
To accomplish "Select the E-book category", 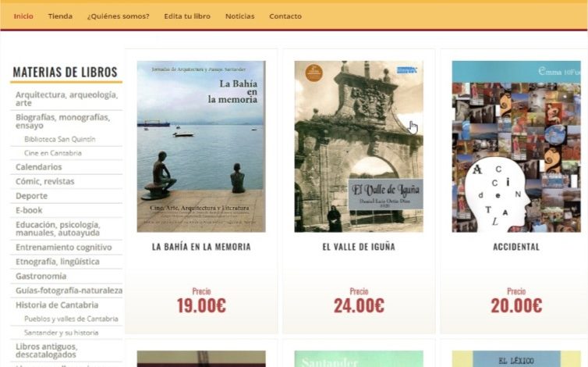I will click(x=29, y=210).
